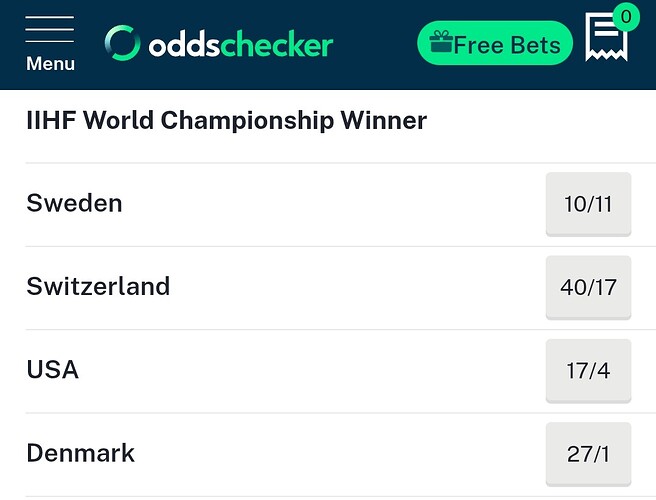Screen dimensions: 656x500
Task: Click the oddschecker circular logo icon
Action: point(122,43)
